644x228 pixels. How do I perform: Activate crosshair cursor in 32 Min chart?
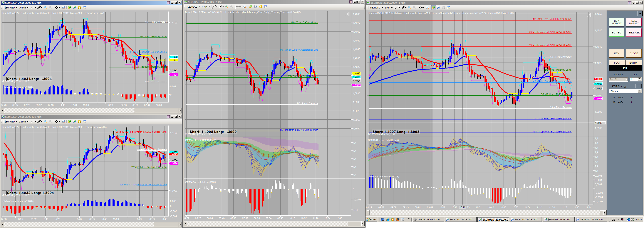[x=57, y=121]
